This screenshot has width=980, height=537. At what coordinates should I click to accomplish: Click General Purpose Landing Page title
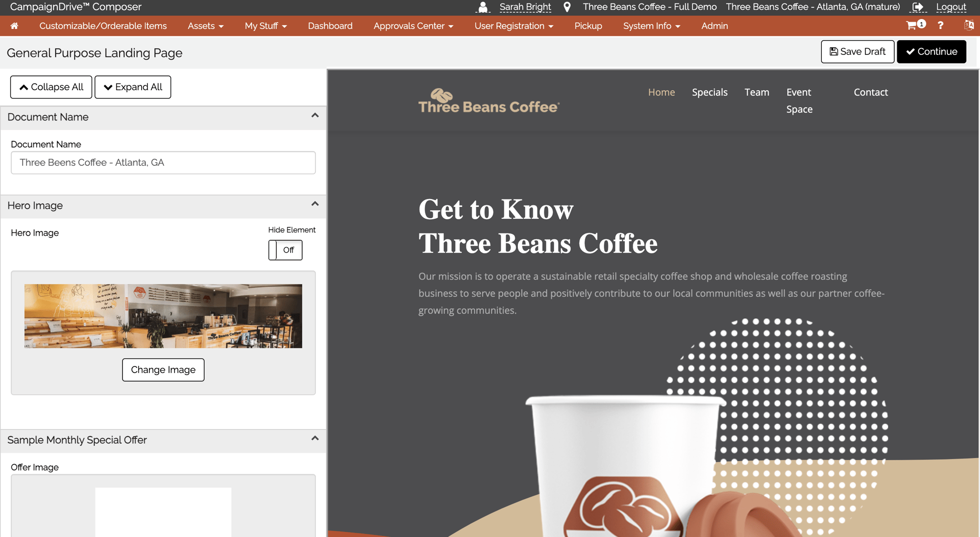pyautogui.click(x=95, y=53)
